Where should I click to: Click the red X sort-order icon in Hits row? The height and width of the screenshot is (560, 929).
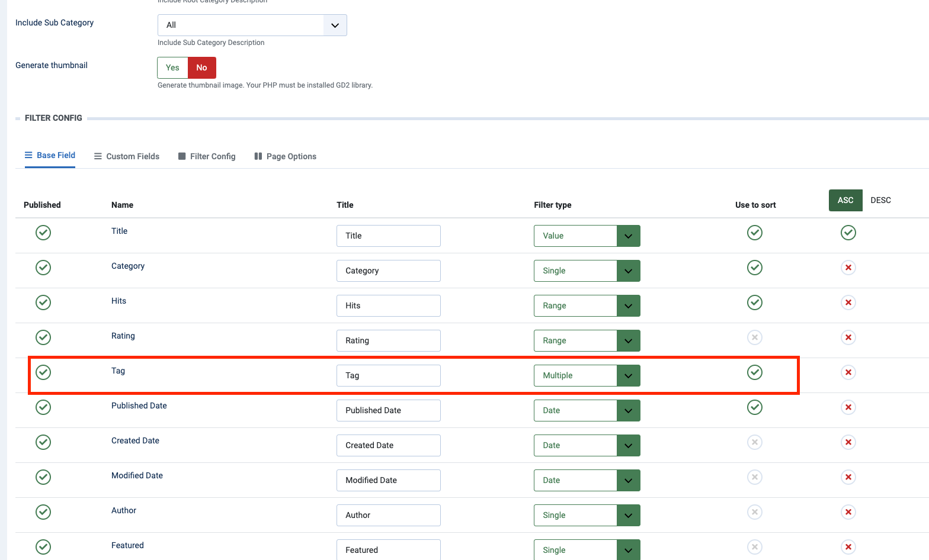click(x=848, y=302)
